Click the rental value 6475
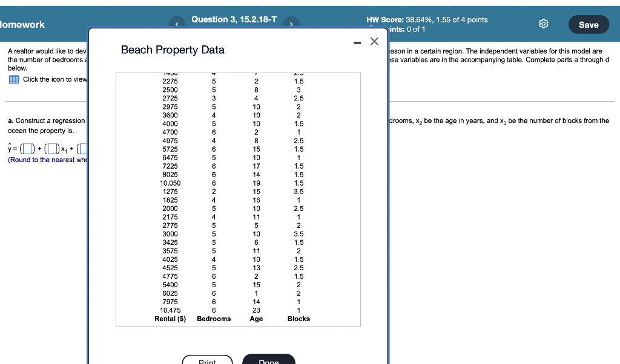Screen dimensions: 620x364 pyautogui.click(x=170, y=158)
